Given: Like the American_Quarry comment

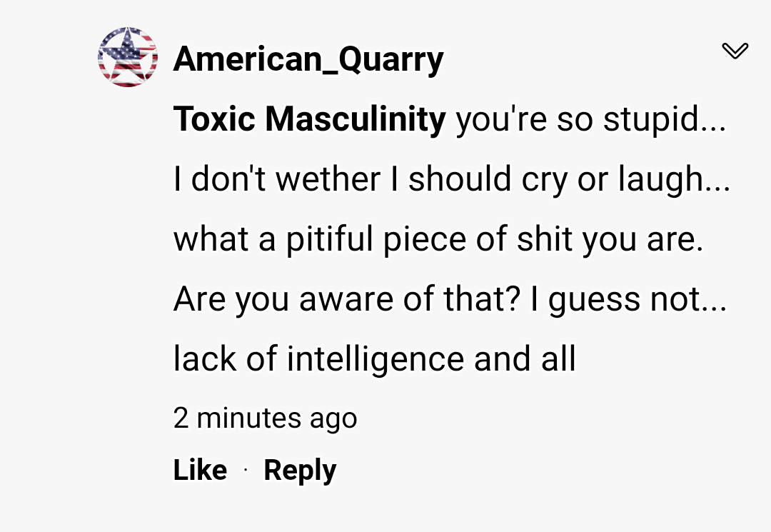Looking at the screenshot, I should [x=200, y=470].
